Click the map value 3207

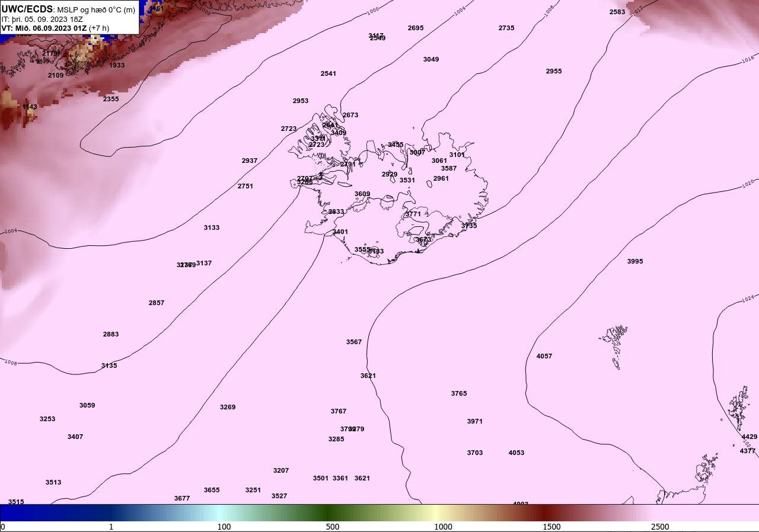tap(281, 470)
